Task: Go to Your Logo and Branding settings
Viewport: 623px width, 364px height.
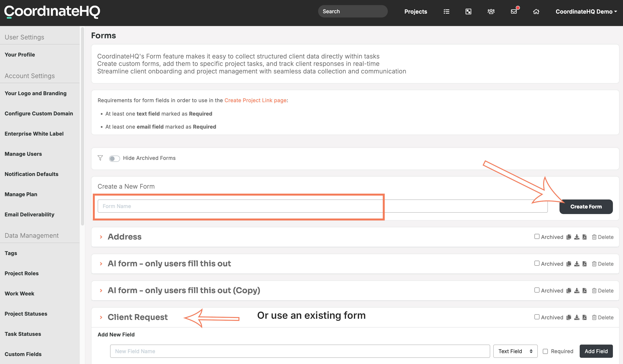Action: (36, 93)
